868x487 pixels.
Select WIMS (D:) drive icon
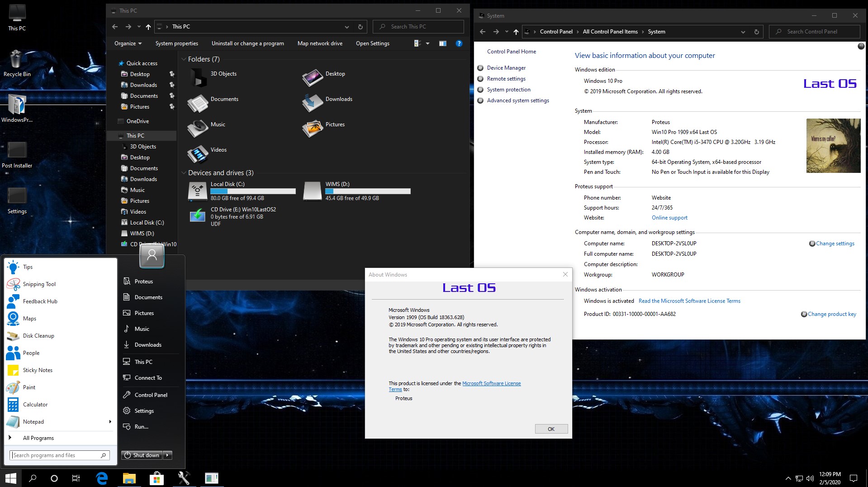[x=312, y=191]
